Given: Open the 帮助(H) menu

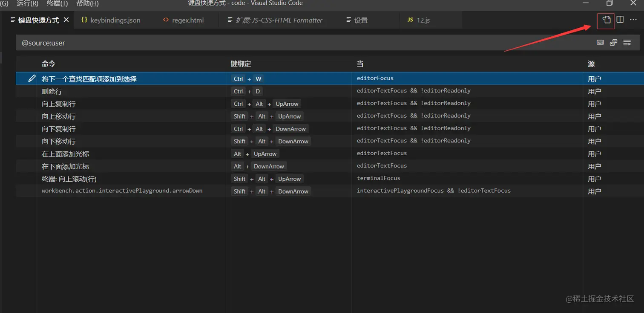Looking at the screenshot, I should [x=87, y=3].
